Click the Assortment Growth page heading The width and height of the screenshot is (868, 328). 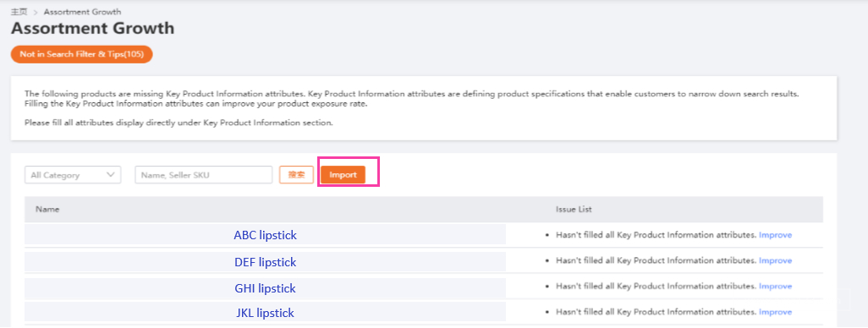92,28
